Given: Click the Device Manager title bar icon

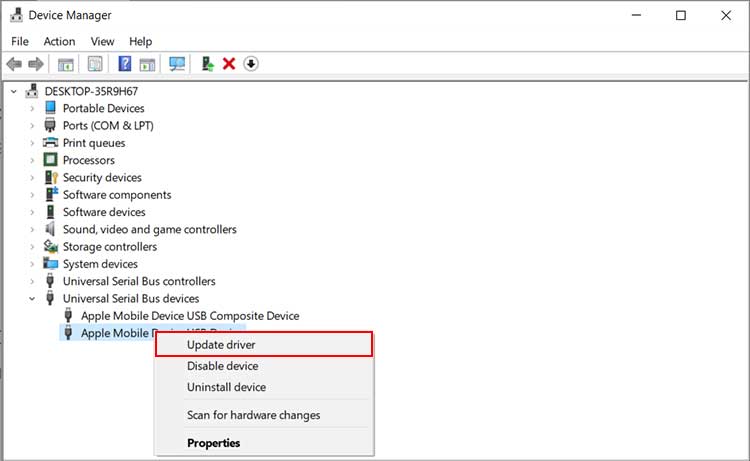Looking at the screenshot, I should (x=16, y=15).
